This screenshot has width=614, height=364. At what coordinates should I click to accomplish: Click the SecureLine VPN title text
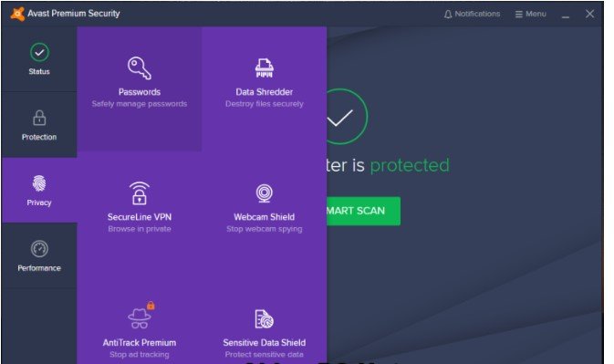coord(140,217)
